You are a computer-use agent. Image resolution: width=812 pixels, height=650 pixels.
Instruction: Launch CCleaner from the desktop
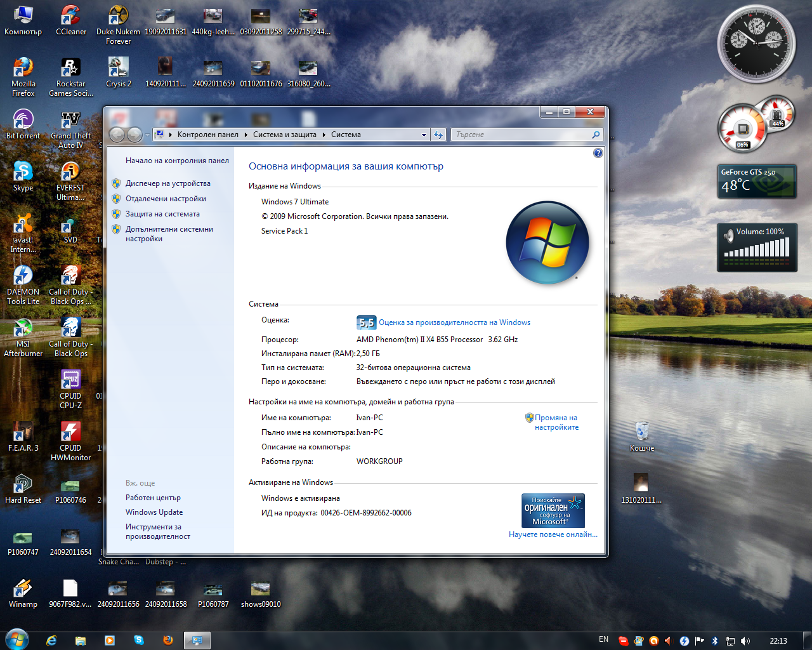[70, 20]
